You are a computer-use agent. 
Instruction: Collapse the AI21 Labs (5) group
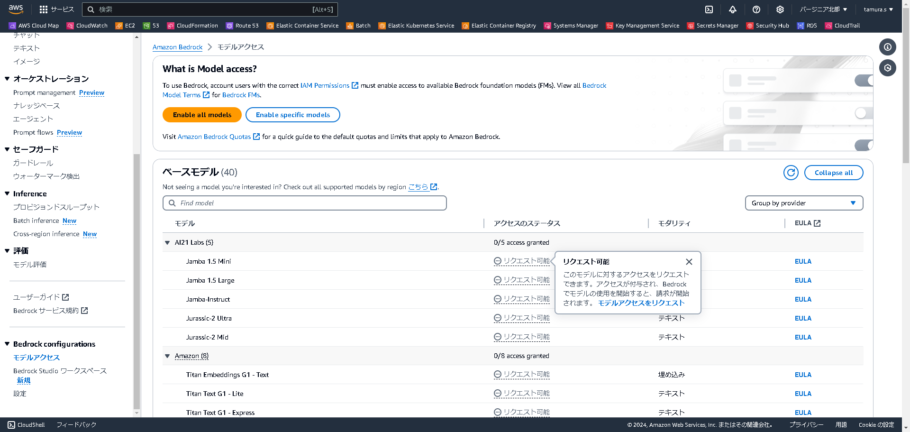click(x=167, y=243)
